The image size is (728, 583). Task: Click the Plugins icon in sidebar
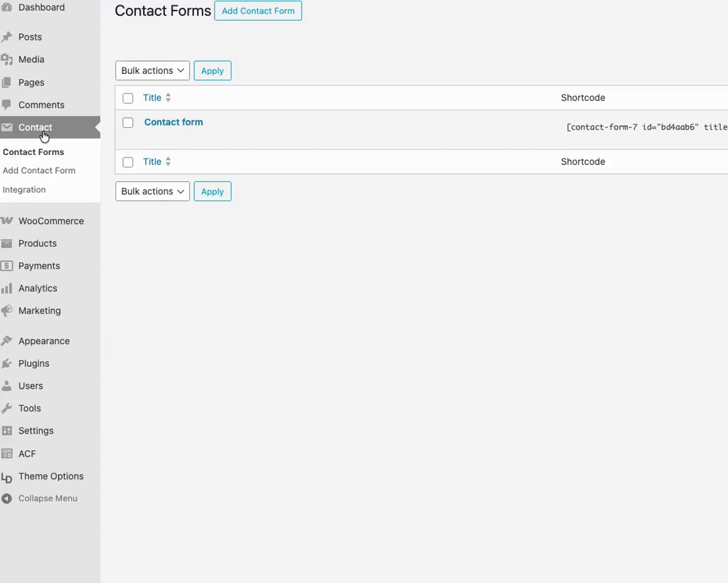coord(7,363)
